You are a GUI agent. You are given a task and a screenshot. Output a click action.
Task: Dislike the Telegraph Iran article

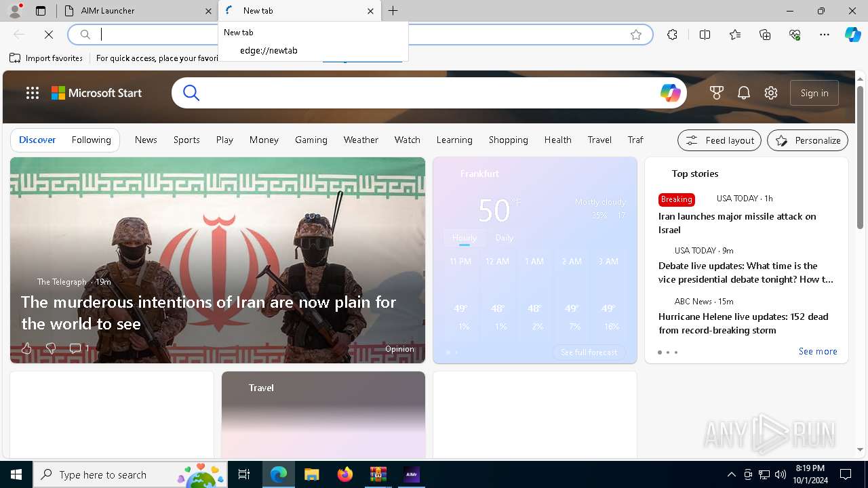pos(50,348)
